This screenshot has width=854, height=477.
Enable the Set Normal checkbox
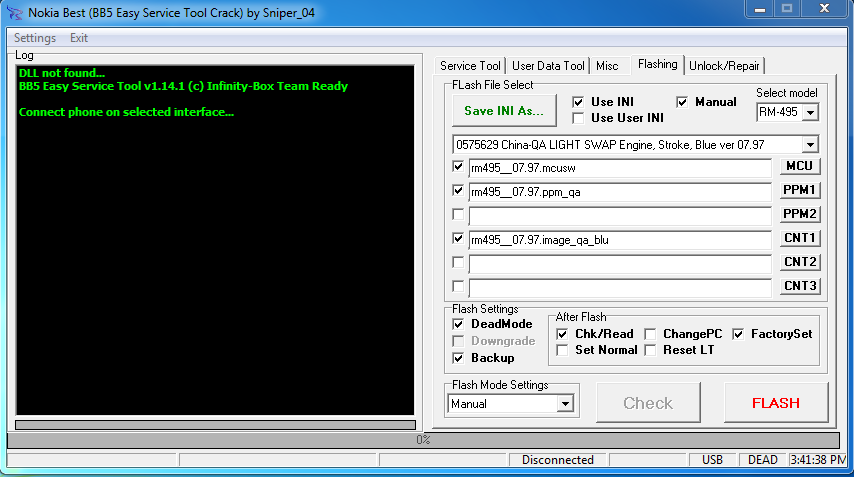[x=563, y=350]
